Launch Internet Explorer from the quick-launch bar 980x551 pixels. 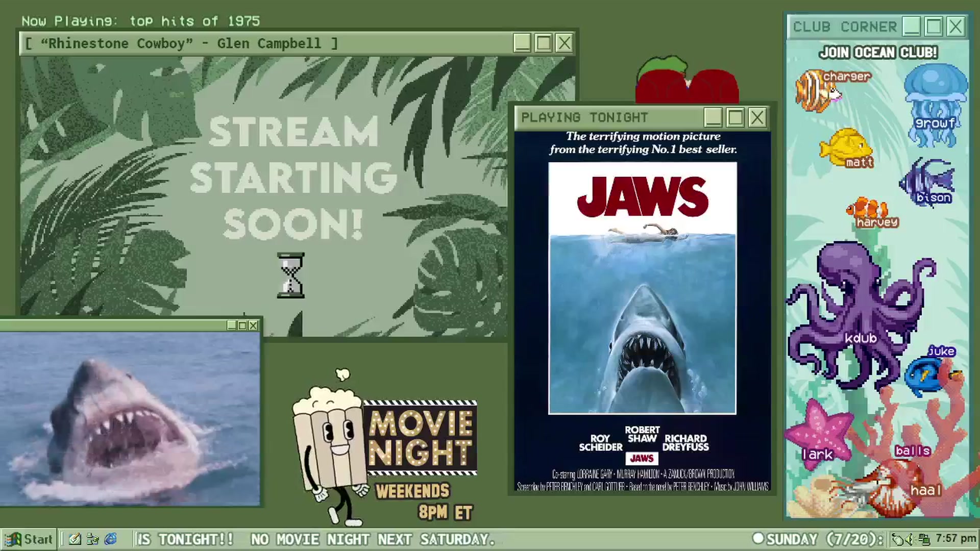click(111, 539)
